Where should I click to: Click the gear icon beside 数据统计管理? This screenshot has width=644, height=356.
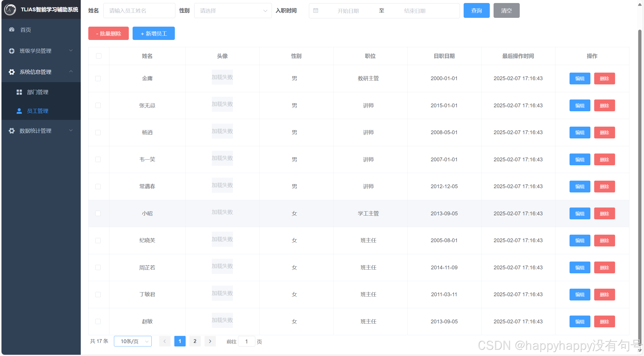coord(12,131)
